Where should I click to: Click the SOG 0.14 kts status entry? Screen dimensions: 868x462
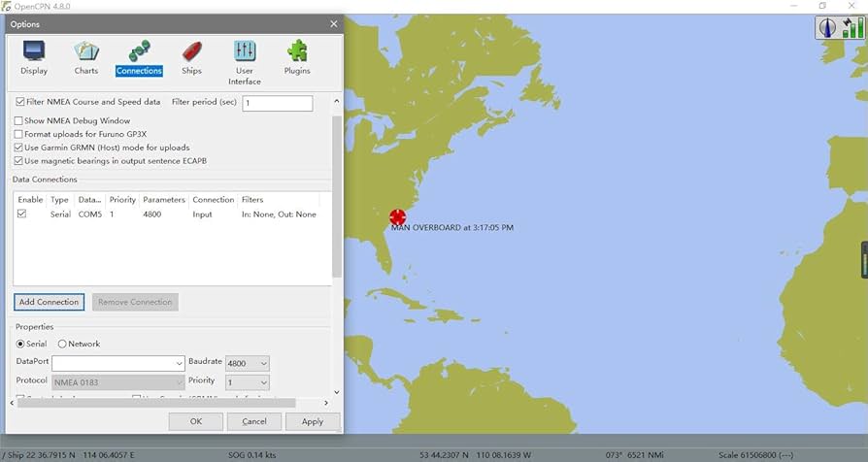(251, 455)
